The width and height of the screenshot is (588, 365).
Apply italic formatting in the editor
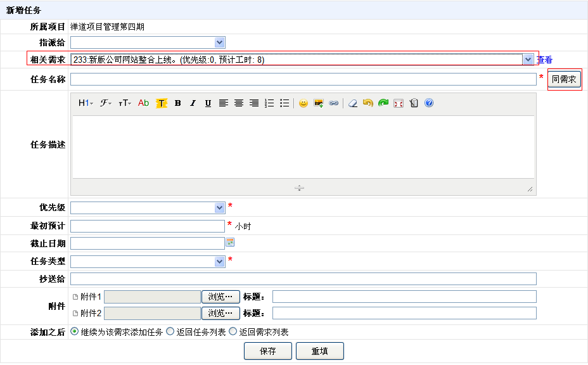(x=193, y=103)
